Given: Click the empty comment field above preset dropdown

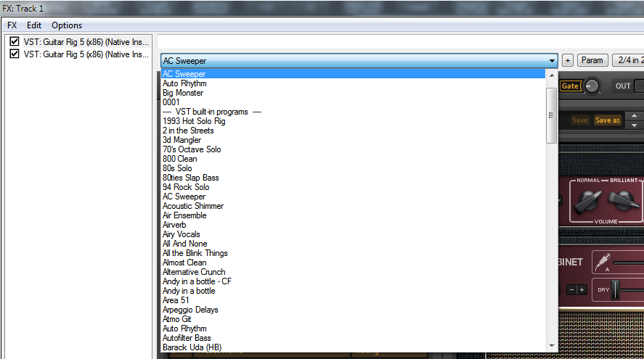Looking at the screenshot, I should point(401,42).
